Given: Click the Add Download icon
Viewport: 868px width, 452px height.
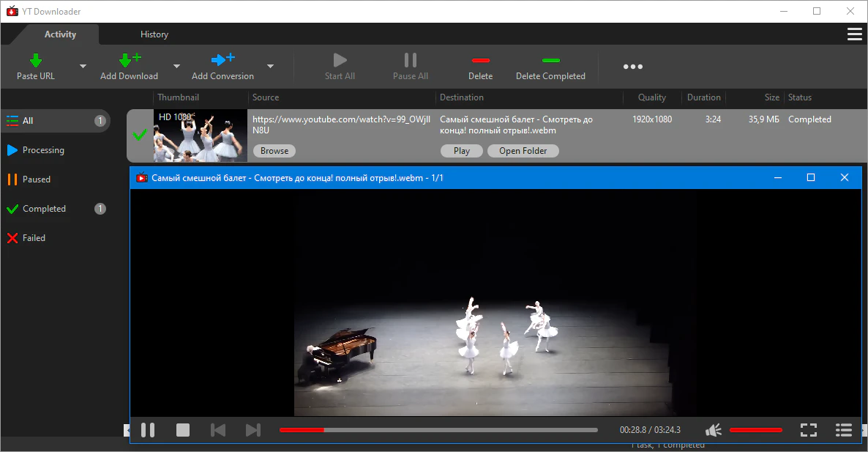Looking at the screenshot, I should point(129,60).
